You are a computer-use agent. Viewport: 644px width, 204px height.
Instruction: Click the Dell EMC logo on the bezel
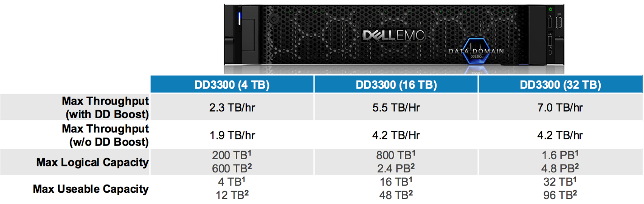pos(394,36)
